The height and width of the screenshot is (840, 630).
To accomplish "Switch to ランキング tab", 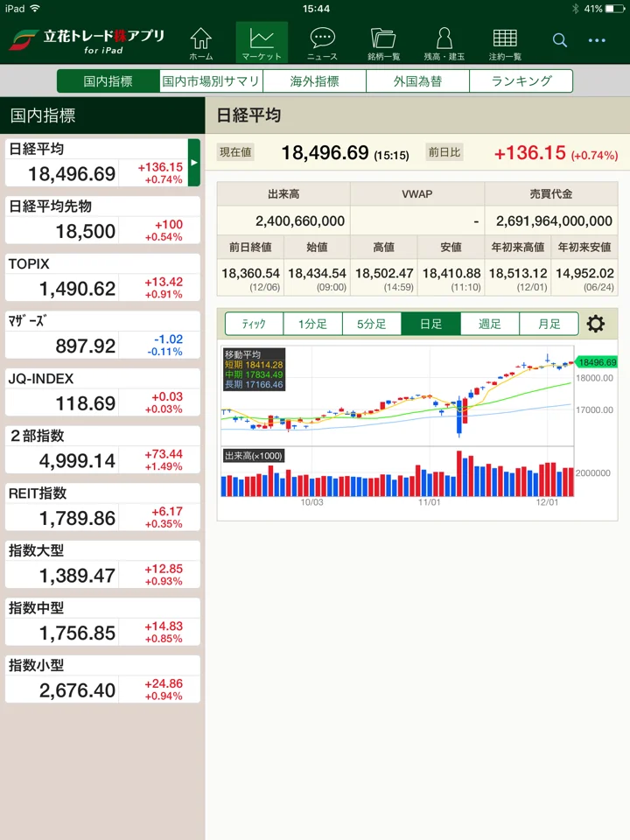I will (x=521, y=80).
